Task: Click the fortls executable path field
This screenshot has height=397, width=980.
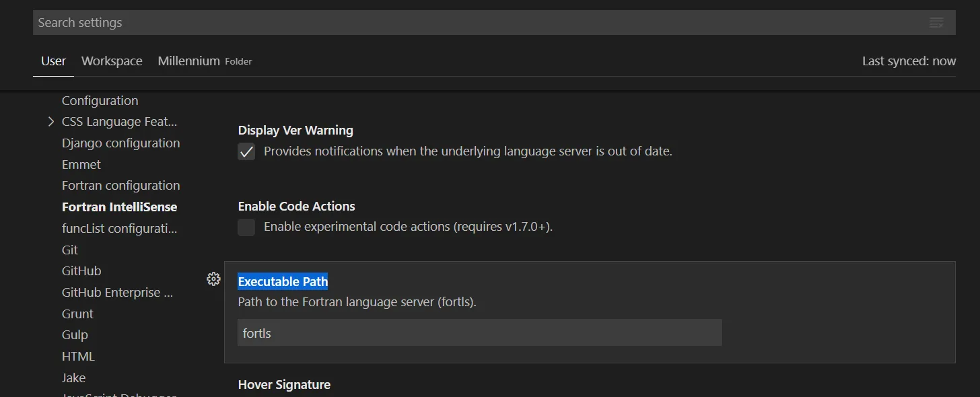Action: pos(479,333)
